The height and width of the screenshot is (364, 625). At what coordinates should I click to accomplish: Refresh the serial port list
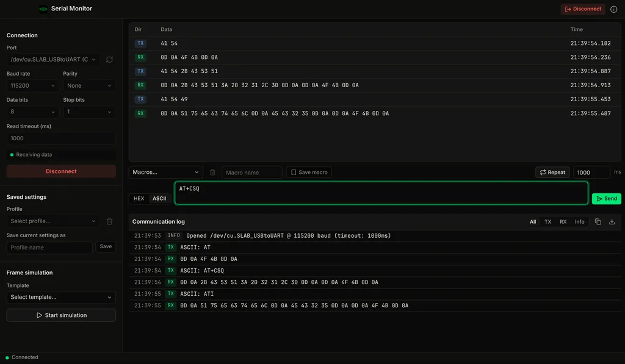[109, 60]
